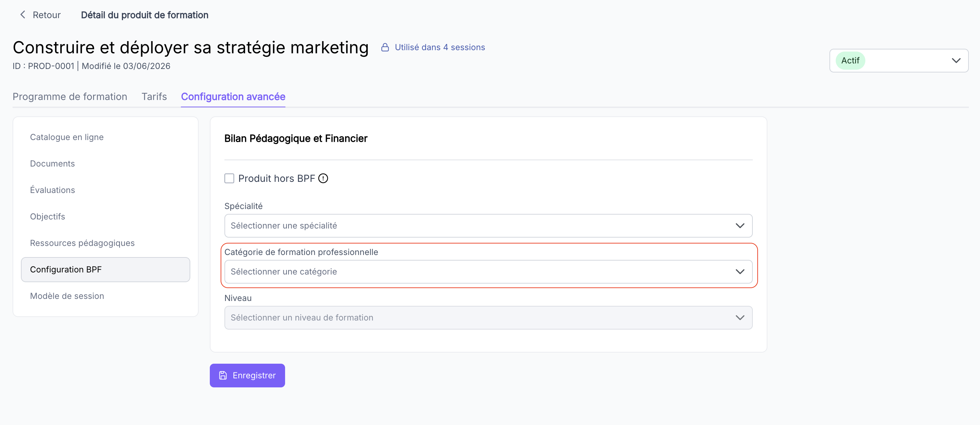
Task: Open the Tarifs tab
Action: [154, 96]
